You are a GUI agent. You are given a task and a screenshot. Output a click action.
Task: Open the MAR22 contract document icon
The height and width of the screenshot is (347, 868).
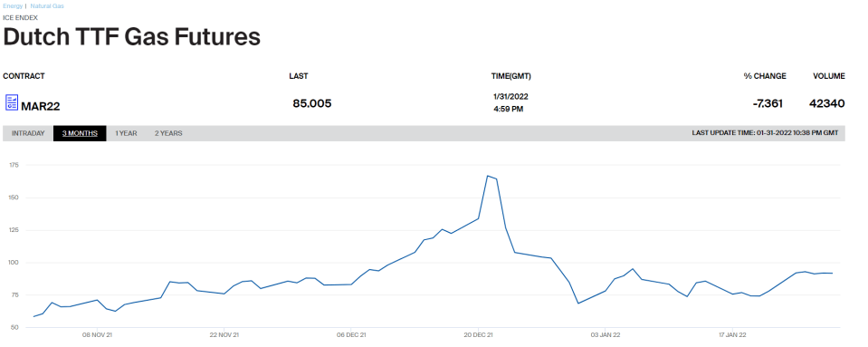point(12,102)
